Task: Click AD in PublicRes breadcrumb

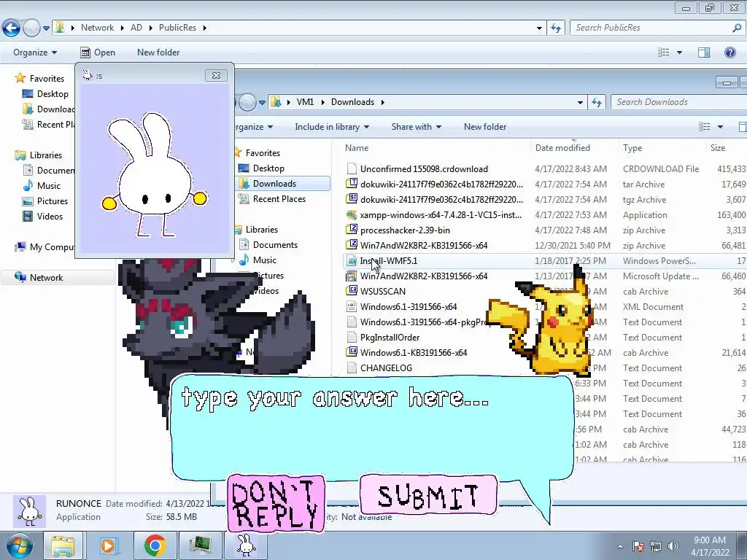Action: (x=136, y=28)
